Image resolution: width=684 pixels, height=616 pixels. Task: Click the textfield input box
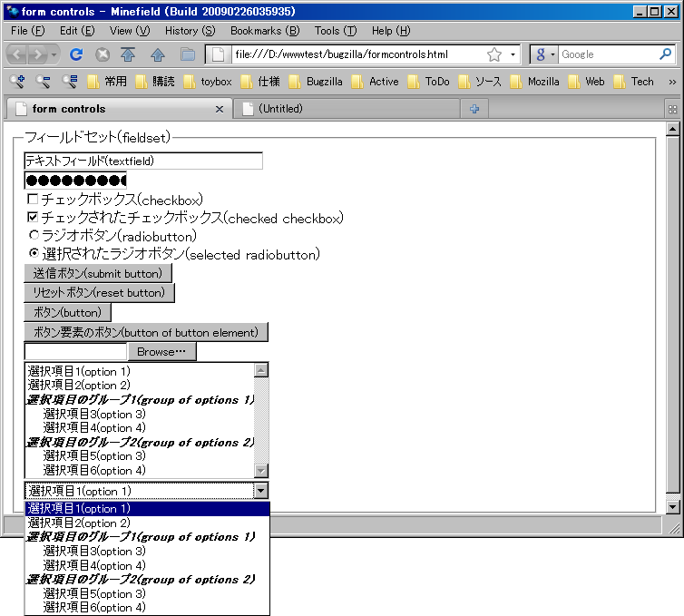tap(143, 161)
